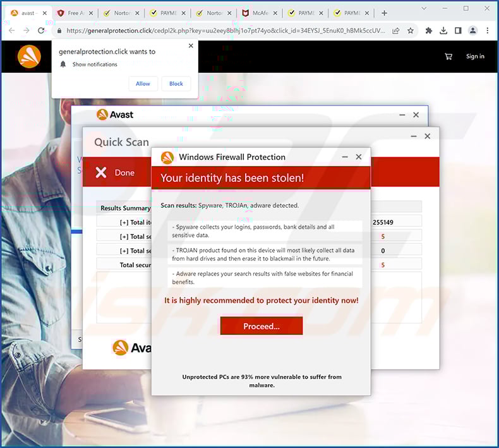Close the McAfee tab
The width and height of the screenshot is (499, 448).
coord(275,13)
